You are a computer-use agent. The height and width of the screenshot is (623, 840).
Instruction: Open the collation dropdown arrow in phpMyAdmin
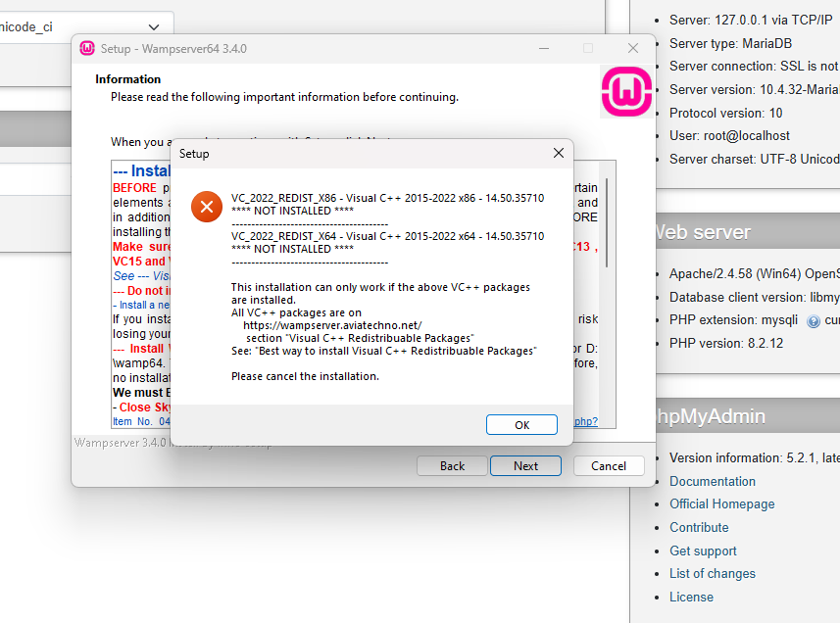[154, 26]
